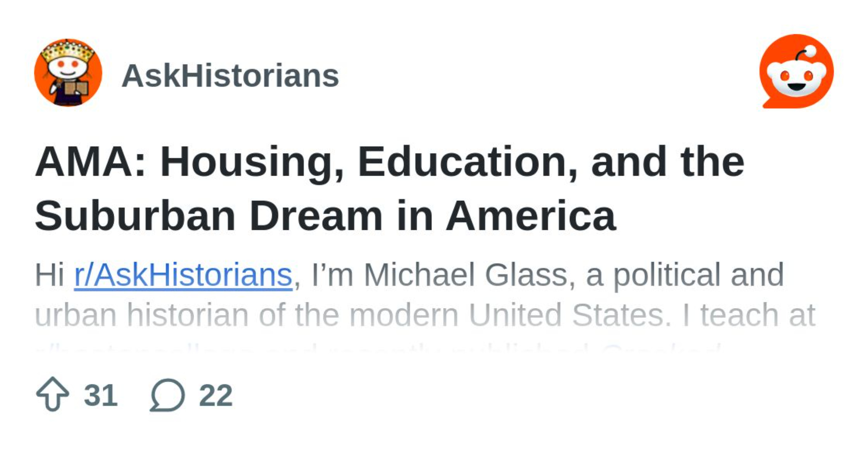The height and width of the screenshot is (452, 868).
Task: Click the word "AMA:" in the title
Action: point(90,162)
